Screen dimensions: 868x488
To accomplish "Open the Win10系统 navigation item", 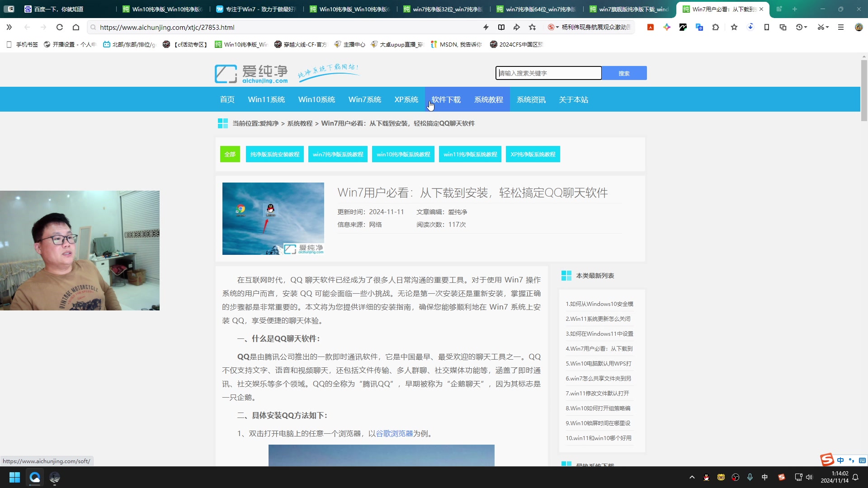I will [317, 99].
